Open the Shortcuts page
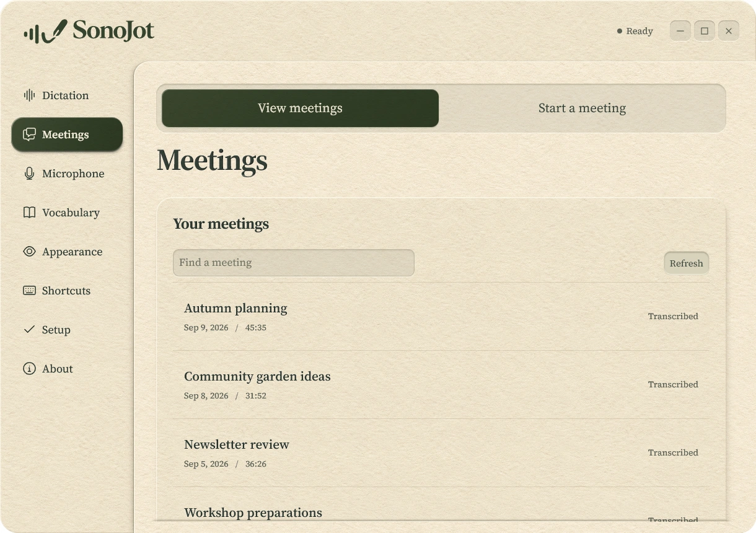Viewport: 756px width, 533px height. 67,291
